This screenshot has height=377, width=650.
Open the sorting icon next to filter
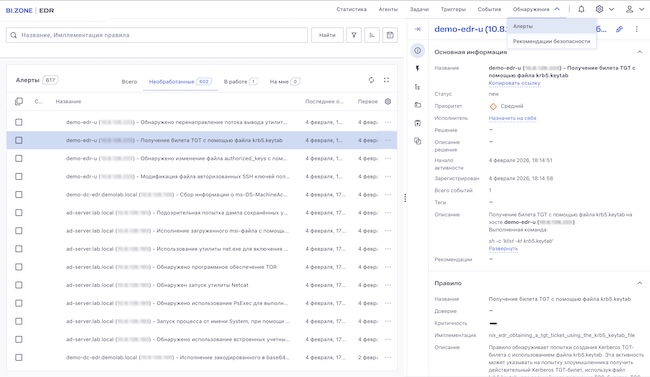(372, 35)
